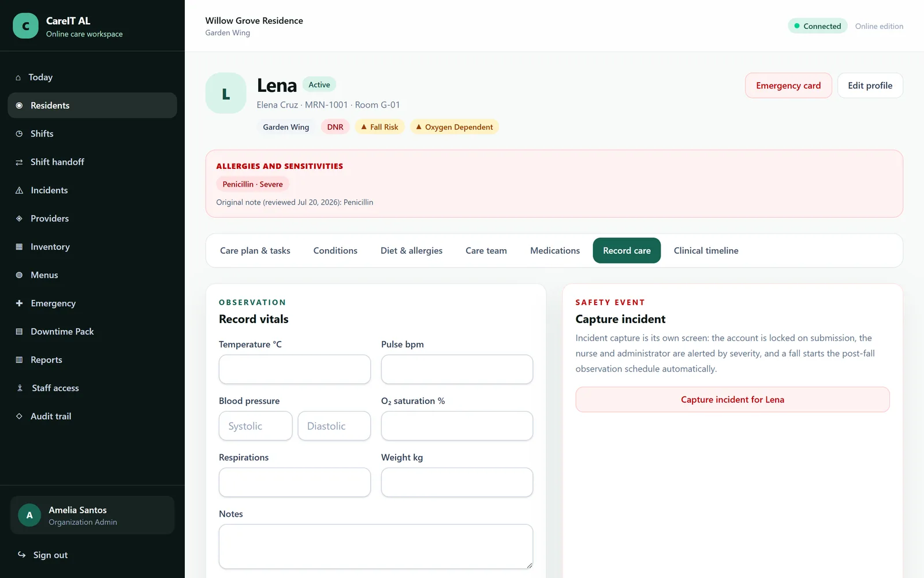Click the Edit profile button
The width and height of the screenshot is (924, 578).
tap(870, 86)
